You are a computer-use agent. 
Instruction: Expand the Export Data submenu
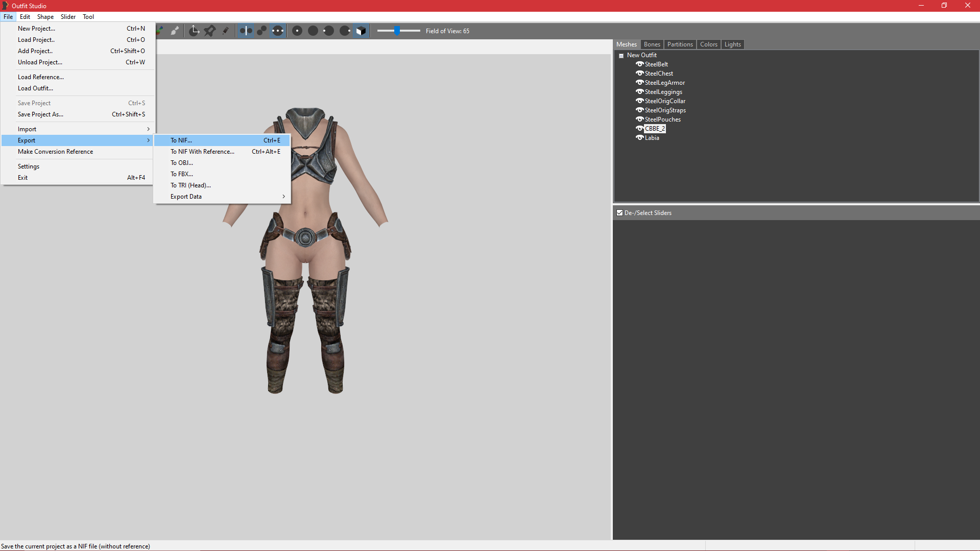click(x=222, y=197)
